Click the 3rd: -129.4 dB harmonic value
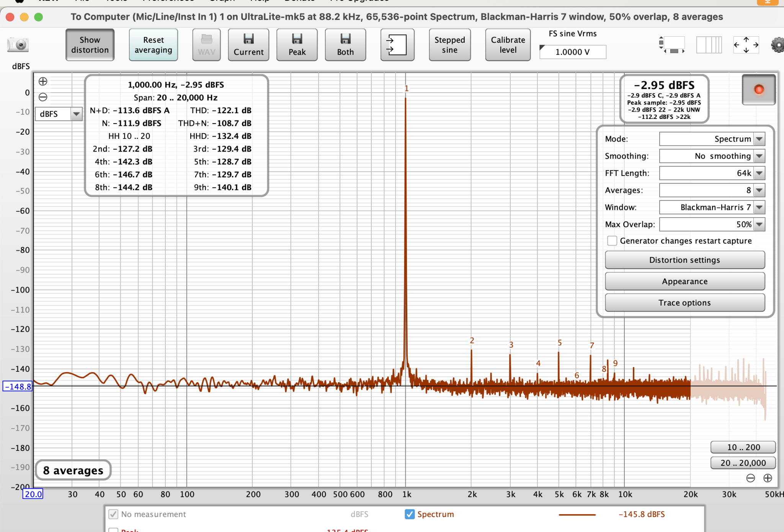This screenshot has height=532, width=784. tap(222, 149)
